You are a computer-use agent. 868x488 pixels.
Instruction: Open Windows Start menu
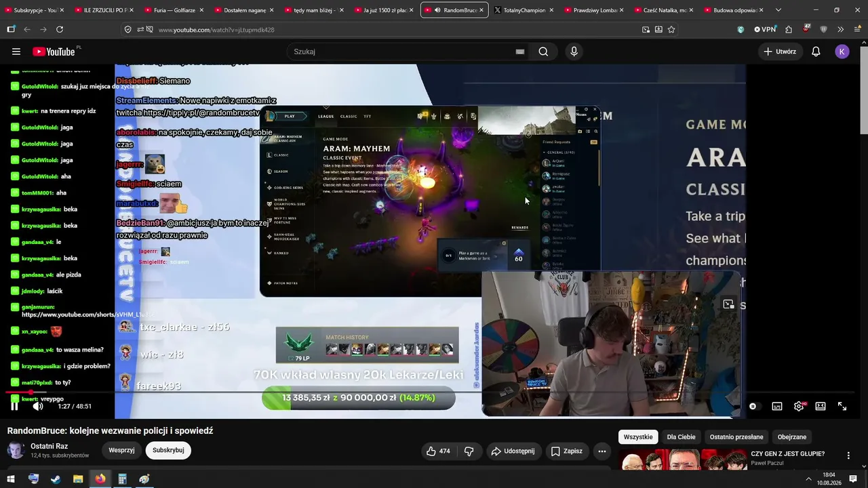pyautogui.click(x=12, y=479)
